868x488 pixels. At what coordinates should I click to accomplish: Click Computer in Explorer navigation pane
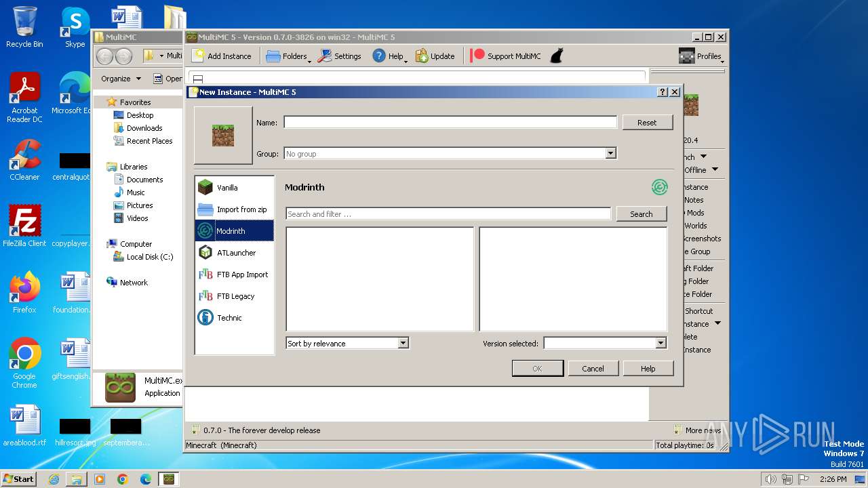(136, 244)
